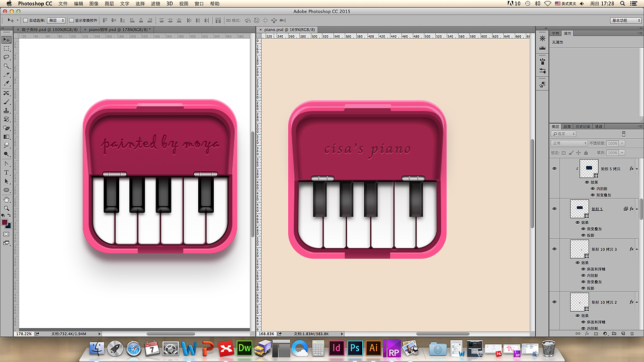Open the 填充 fill dropdown arrow
Image resolution: width=644 pixels, height=362 pixels.
pyautogui.click(x=622, y=152)
